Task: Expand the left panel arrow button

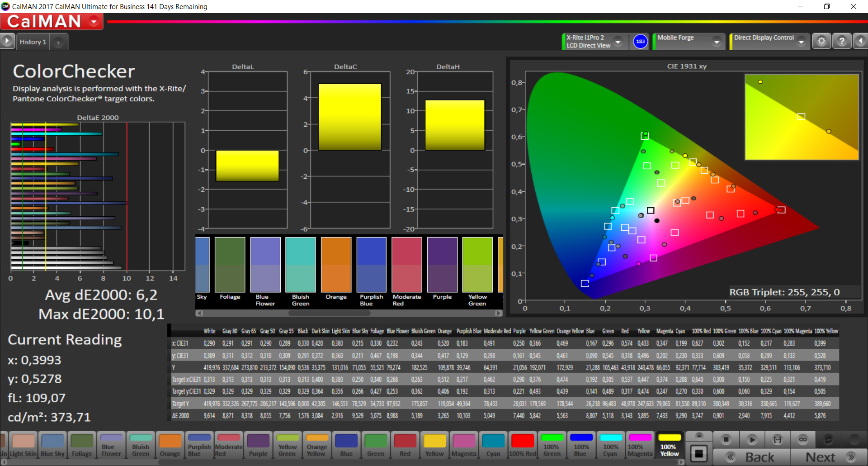Action: coord(7,41)
